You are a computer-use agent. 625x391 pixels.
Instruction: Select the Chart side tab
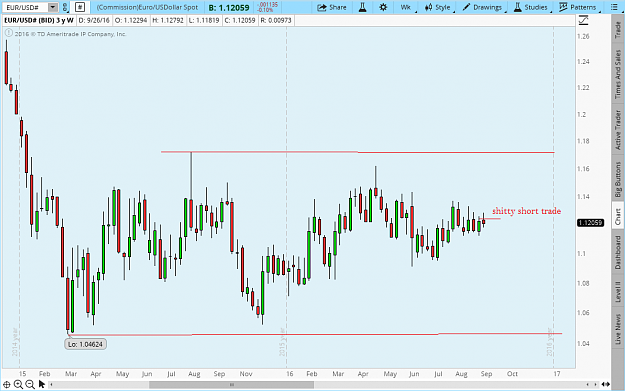[x=618, y=216]
